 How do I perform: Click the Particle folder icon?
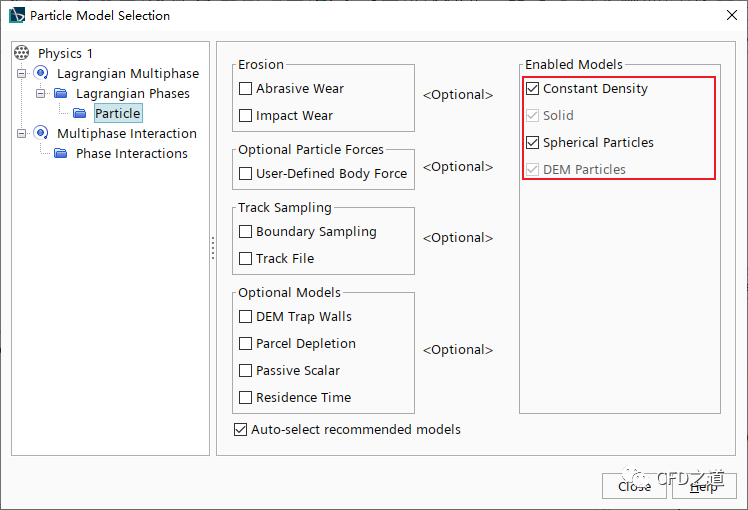point(80,113)
